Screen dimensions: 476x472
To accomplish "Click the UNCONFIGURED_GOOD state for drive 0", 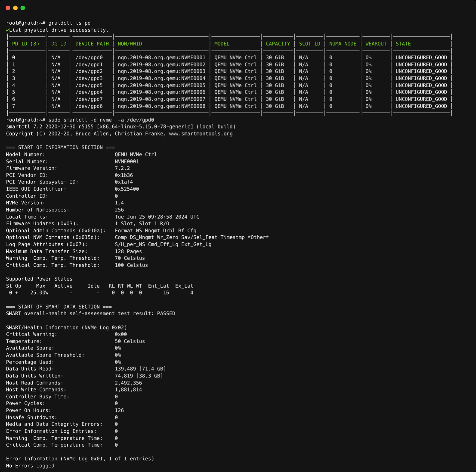I will click(x=421, y=57).
